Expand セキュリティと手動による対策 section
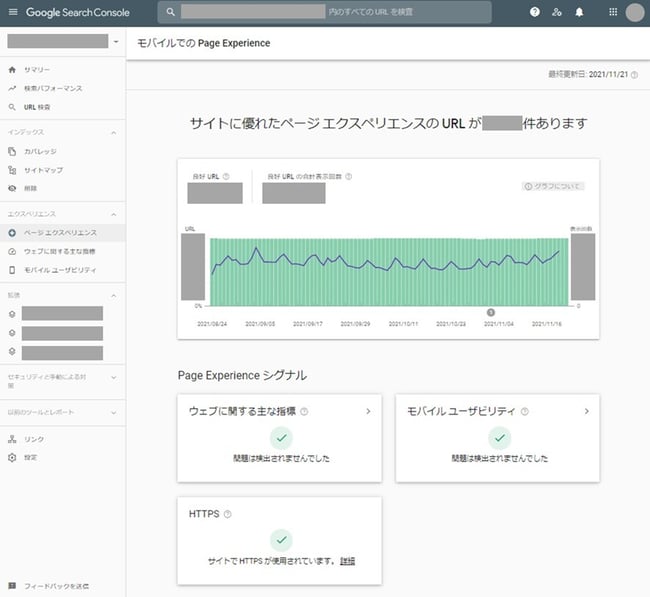This screenshot has height=597, width=650. point(113,377)
